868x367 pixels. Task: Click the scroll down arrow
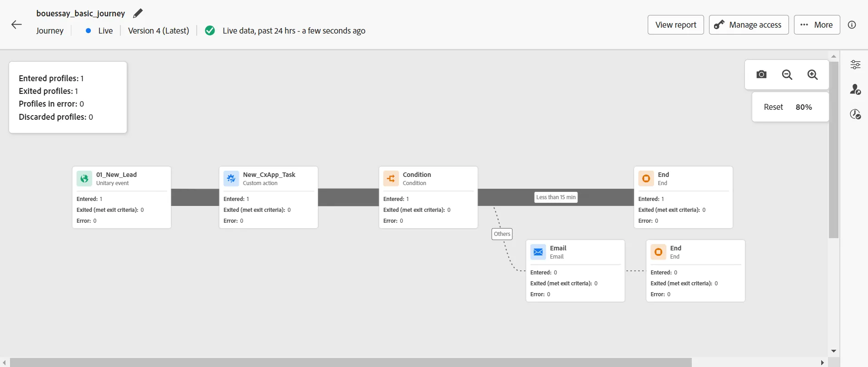point(833,351)
